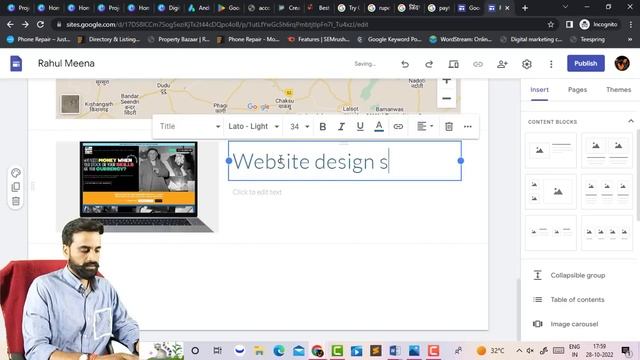Insert two-image content block

607,150
